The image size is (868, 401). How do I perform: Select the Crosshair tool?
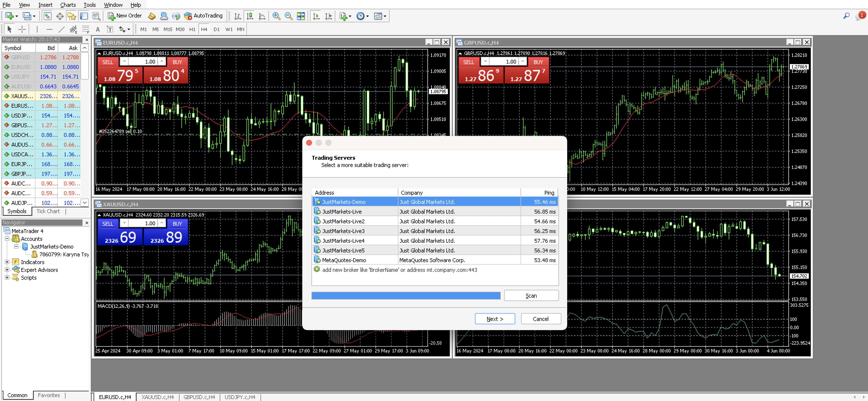[22, 29]
